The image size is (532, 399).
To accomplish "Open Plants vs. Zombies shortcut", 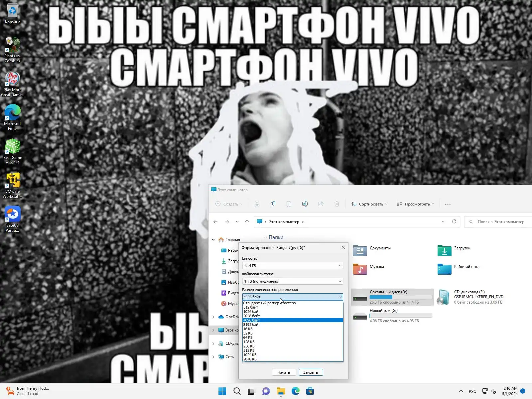I will click(x=12, y=50).
